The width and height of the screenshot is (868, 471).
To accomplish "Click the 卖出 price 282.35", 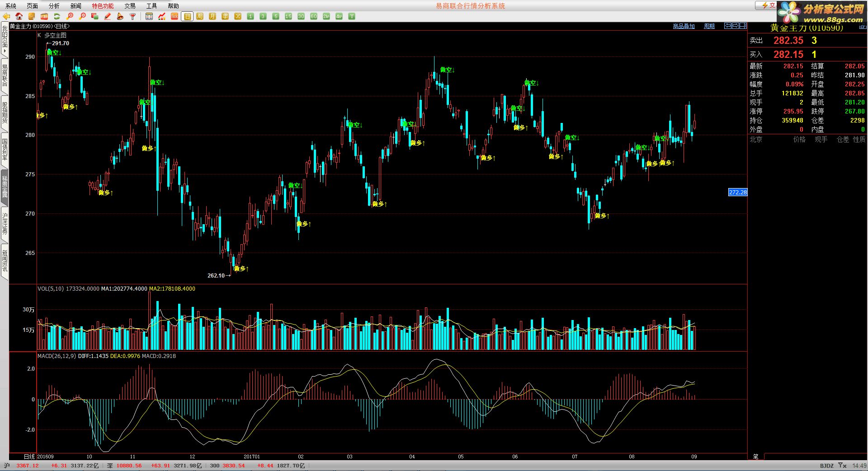I will 788,40.
